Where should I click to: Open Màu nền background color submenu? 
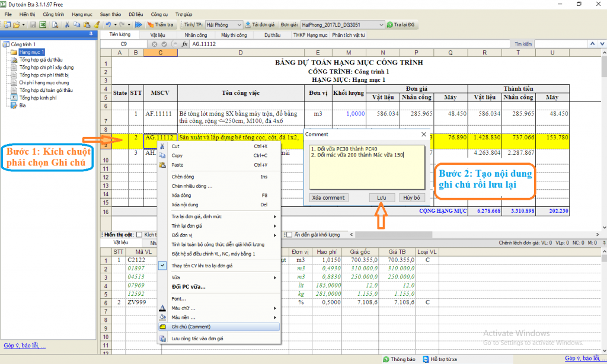click(x=183, y=317)
